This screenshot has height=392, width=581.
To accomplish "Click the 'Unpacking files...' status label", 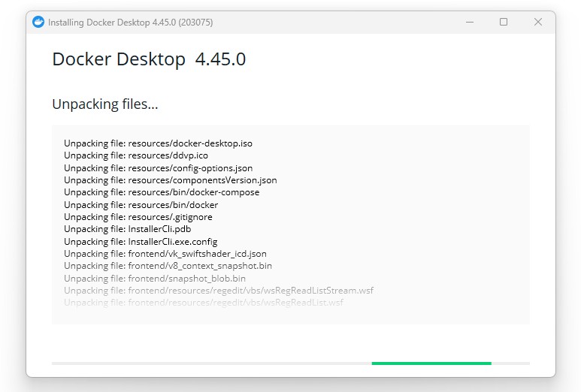I will [x=104, y=104].
